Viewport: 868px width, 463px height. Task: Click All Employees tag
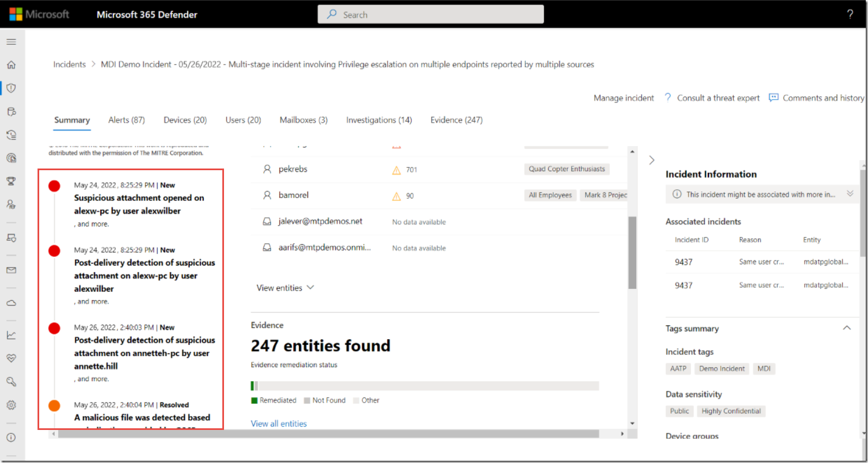click(x=550, y=195)
